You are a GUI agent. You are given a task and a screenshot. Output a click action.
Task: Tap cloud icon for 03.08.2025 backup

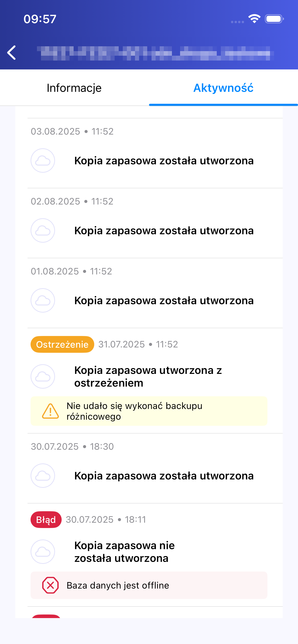[43, 160]
